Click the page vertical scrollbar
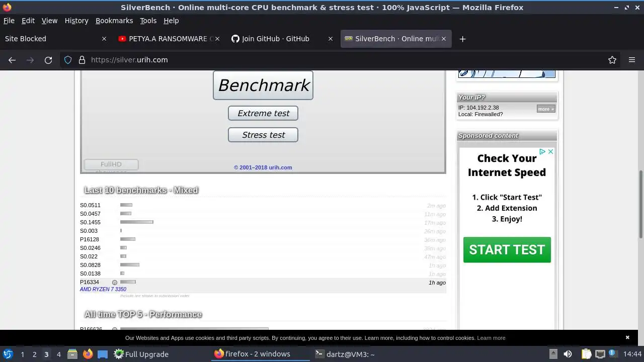Viewport: 644px width, 362px height. [x=641, y=205]
